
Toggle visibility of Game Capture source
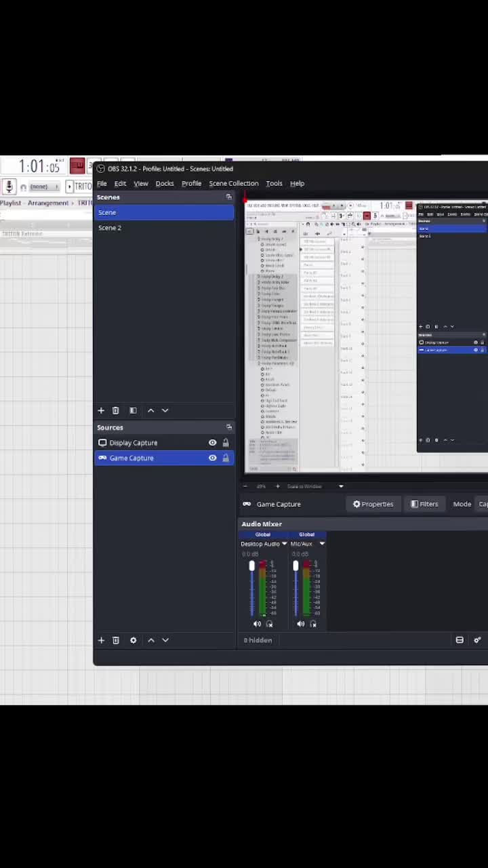point(212,458)
